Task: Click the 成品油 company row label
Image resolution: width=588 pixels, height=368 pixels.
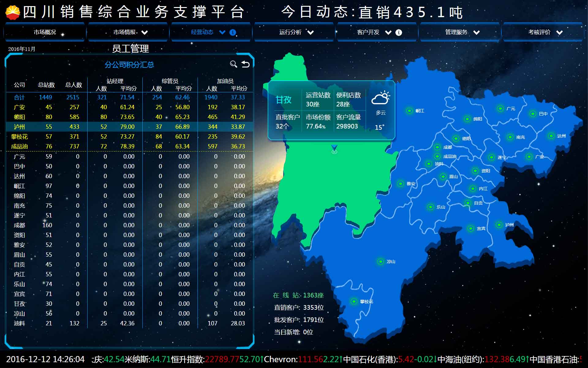Action: (x=19, y=146)
